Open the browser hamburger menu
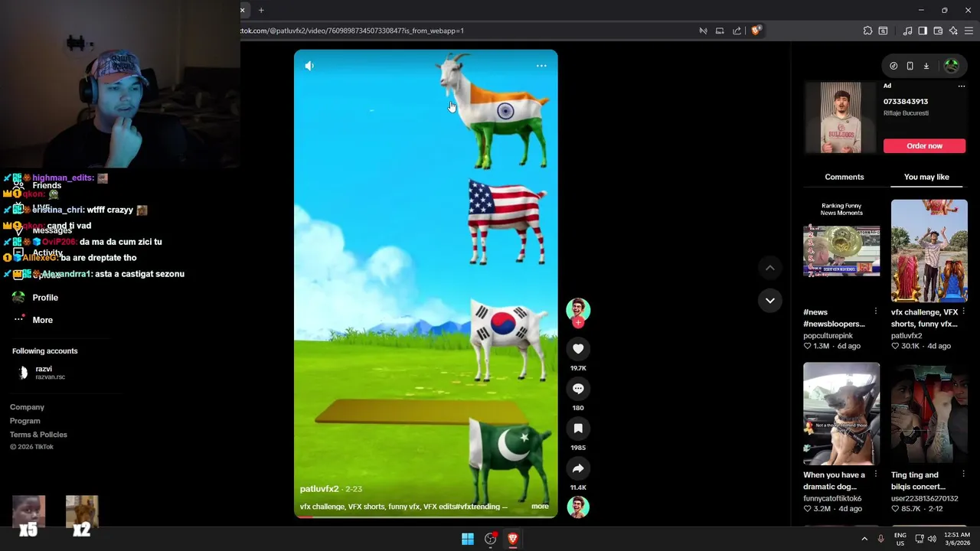The width and height of the screenshot is (980, 551). [969, 31]
